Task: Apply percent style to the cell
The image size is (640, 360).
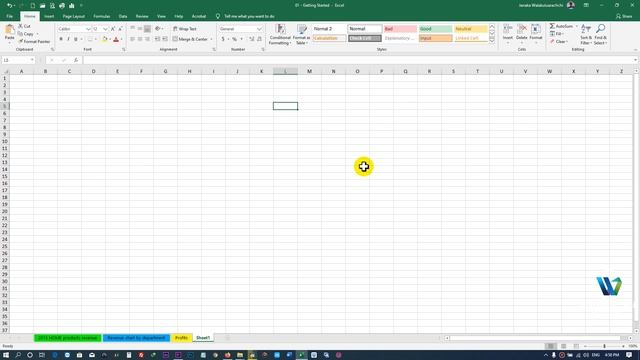Action: coord(234,39)
